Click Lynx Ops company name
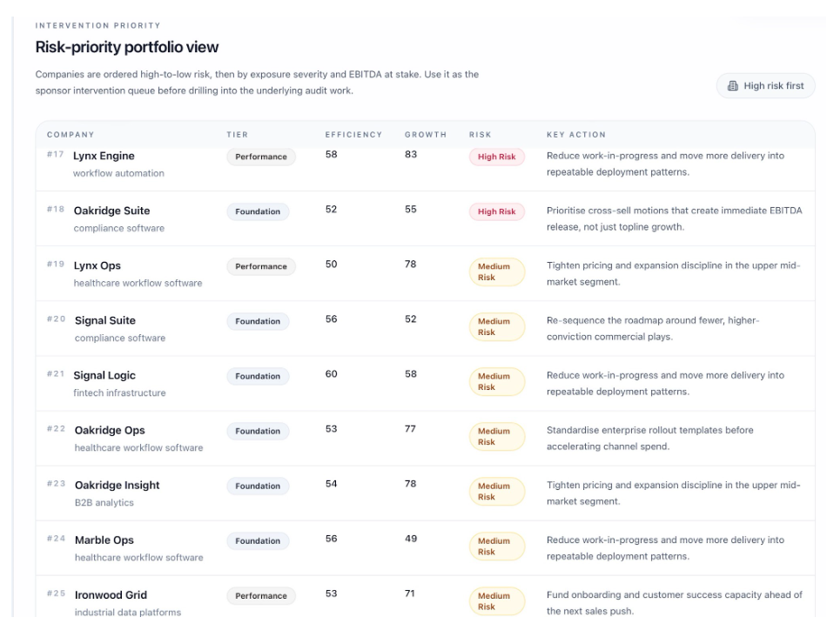 [97, 265]
